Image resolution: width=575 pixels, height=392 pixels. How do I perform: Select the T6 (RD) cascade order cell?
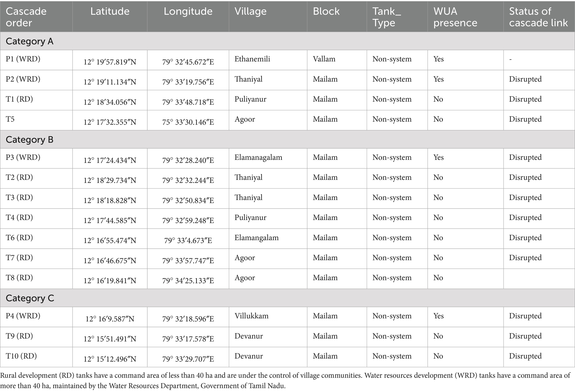tap(19, 238)
